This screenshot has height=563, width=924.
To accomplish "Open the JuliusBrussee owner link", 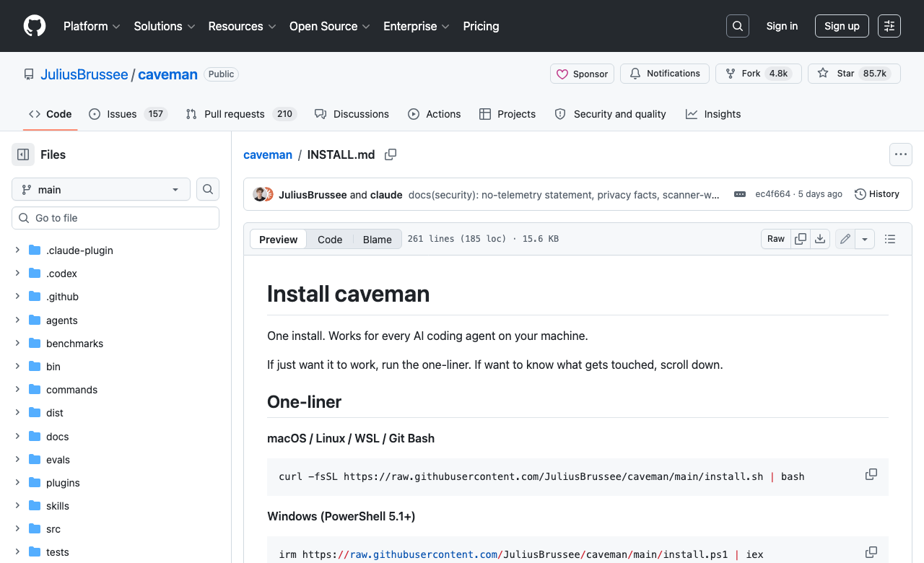I will (x=84, y=74).
